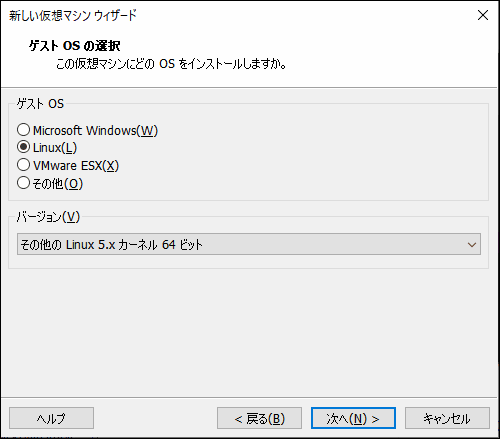
Task: Click the ヘルプ help button
Action: tap(51, 418)
